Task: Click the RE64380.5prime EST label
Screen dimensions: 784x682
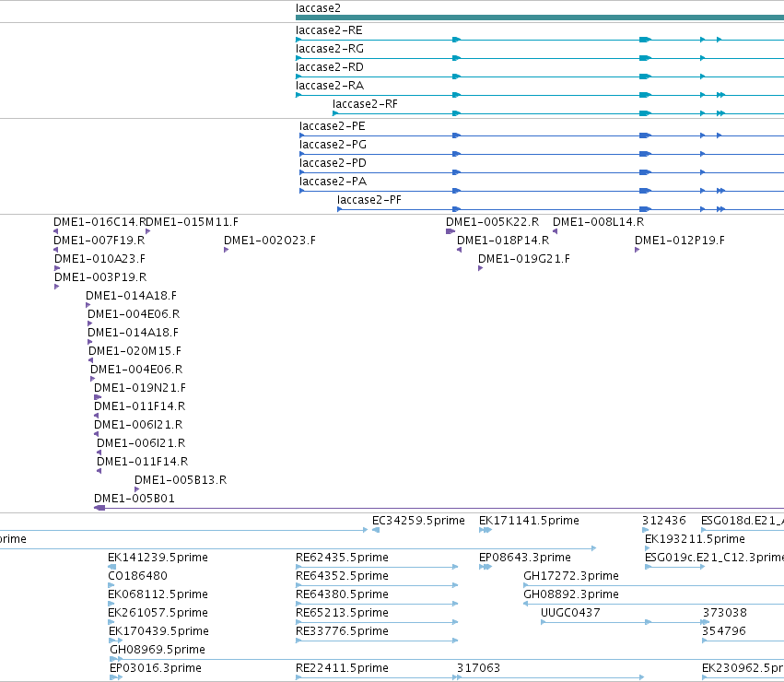Action: (x=342, y=594)
